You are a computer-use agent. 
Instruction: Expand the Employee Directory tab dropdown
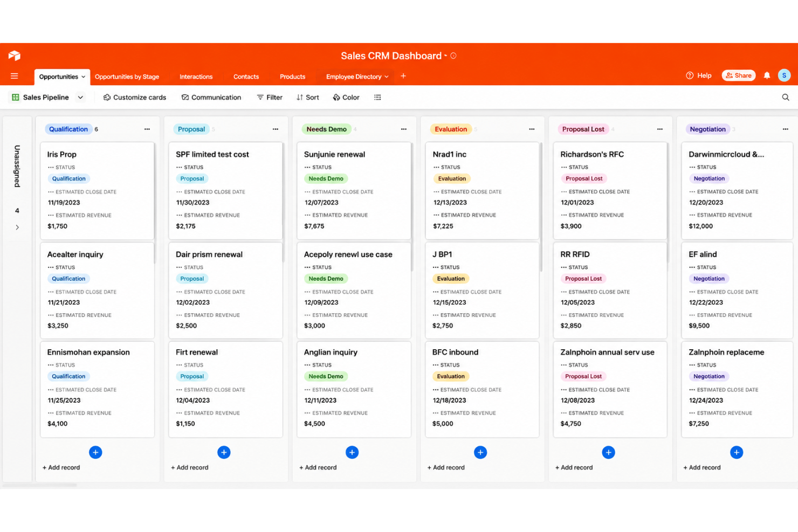(387, 77)
